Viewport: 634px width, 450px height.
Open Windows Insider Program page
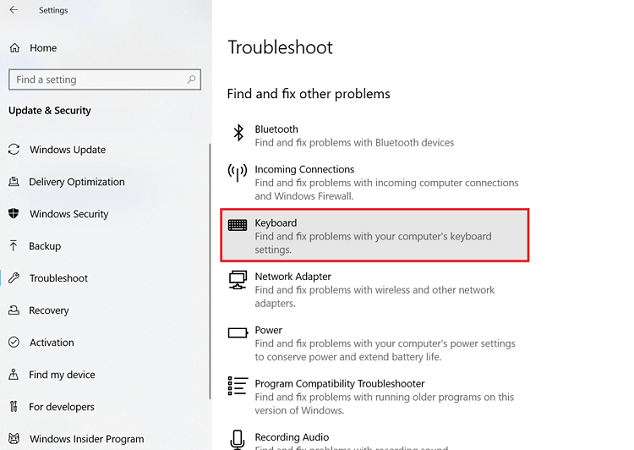[86, 439]
